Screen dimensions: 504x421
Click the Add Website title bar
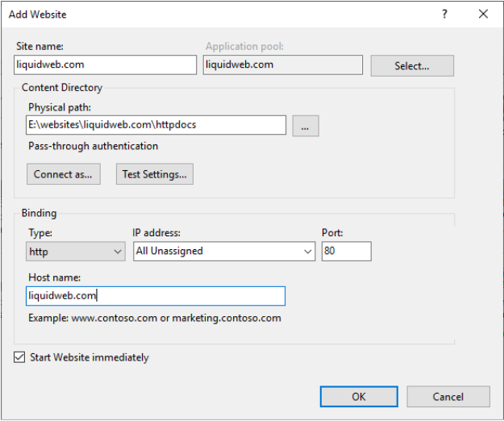[x=202, y=14]
